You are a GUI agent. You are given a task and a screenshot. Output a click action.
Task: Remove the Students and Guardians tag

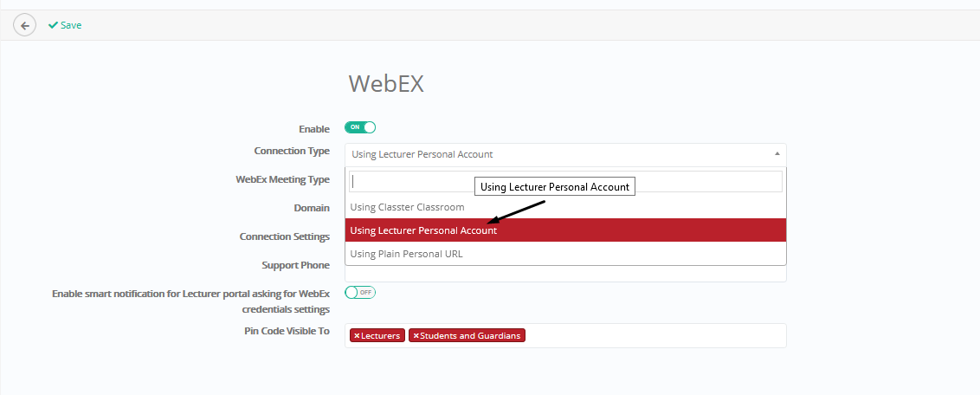[x=416, y=336]
